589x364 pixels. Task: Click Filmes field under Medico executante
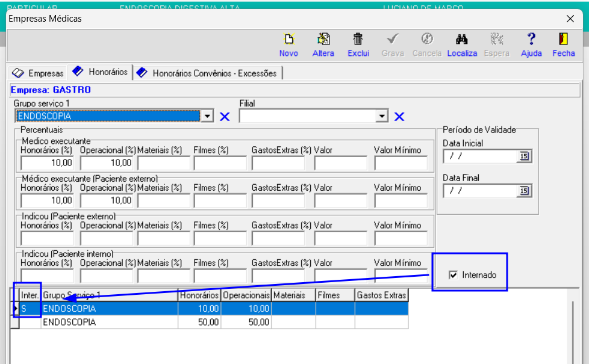click(x=220, y=163)
